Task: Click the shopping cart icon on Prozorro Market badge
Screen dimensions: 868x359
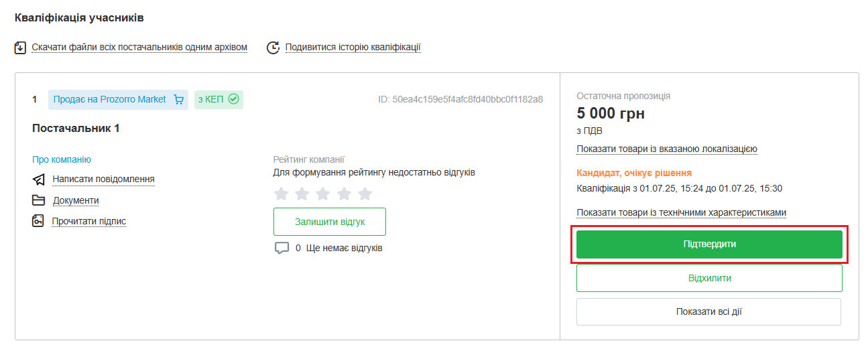Action: (x=178, y=100)
